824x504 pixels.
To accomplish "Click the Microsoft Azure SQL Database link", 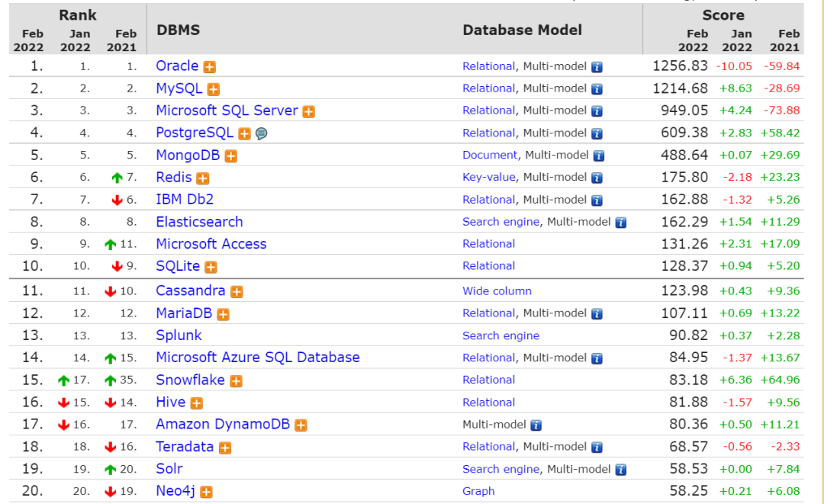I will [257, 358].
